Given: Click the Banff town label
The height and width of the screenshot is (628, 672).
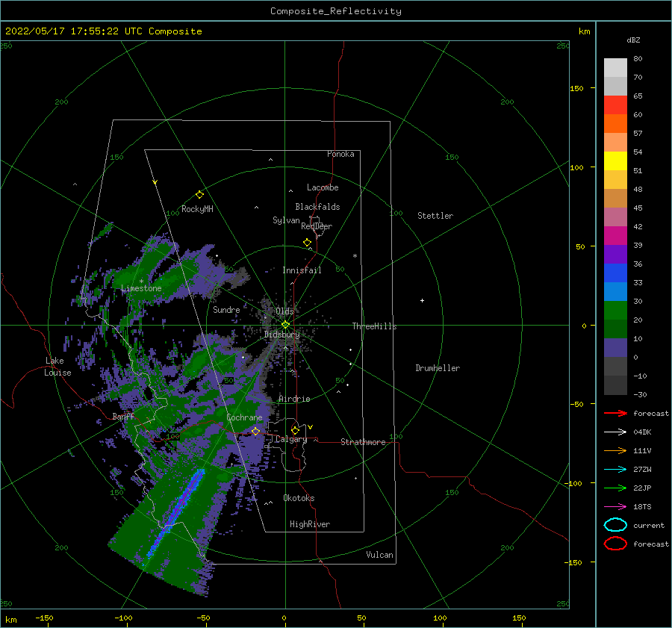Looking at the screenshot, I should (123, 416).
